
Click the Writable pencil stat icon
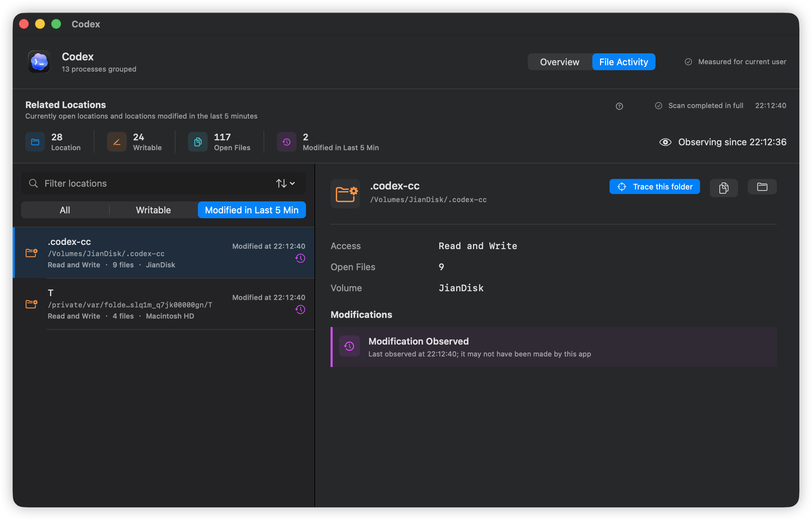pyautogui.click(x=117, y=142)
